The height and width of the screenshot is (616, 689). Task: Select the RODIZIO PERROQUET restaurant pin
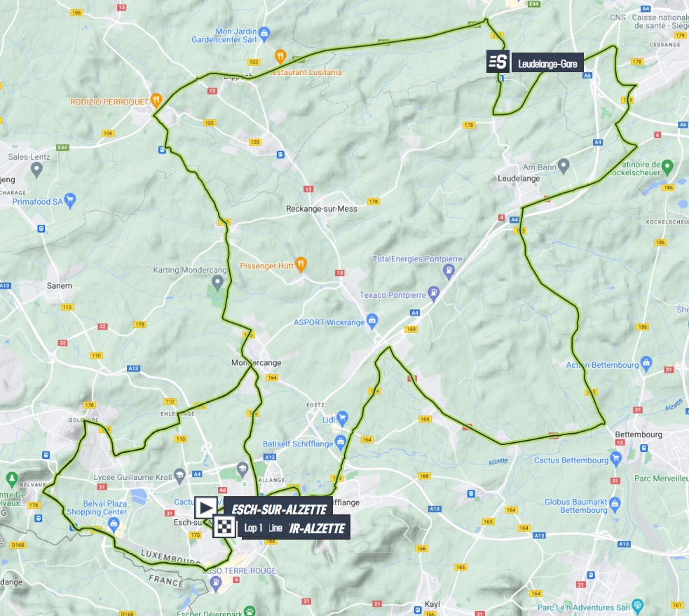(x=156, y=101)
